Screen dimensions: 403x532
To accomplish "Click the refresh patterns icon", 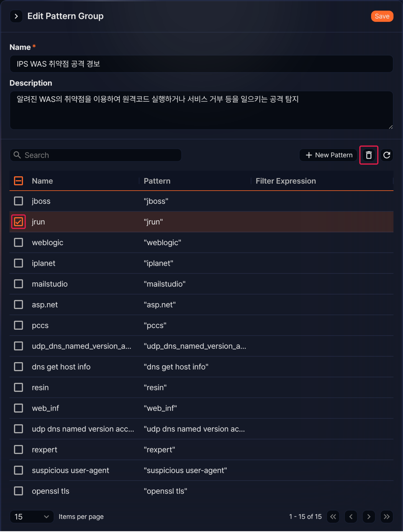I will (x=387, y=155).
